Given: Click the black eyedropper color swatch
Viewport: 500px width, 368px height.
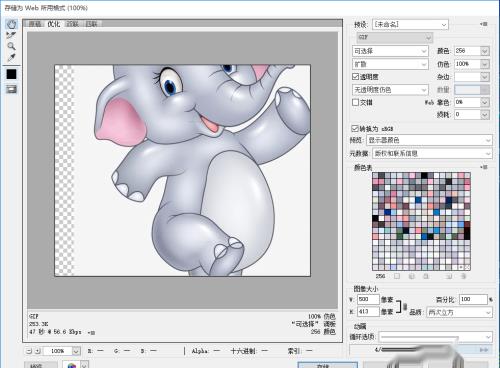Looking at the screenshot, I should [x=11, y=74].
